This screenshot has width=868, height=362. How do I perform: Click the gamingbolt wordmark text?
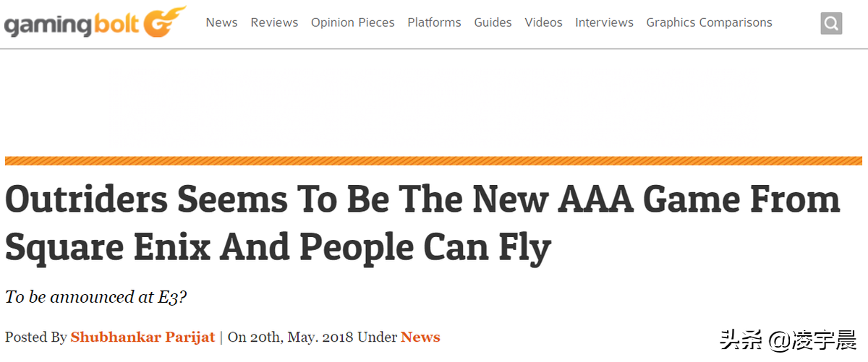pyautogui.click(x=72, y=25)
